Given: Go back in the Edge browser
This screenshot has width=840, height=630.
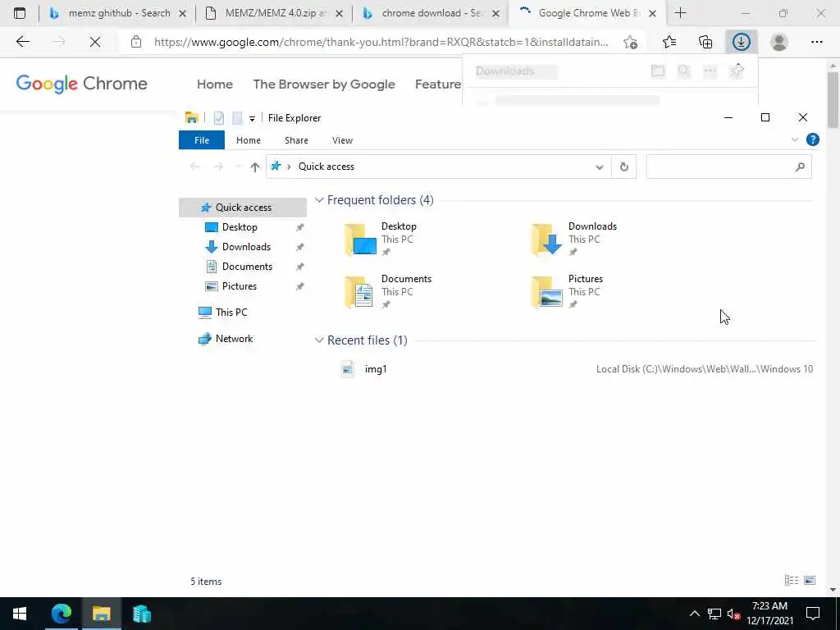Looking at the screenshot, I should (x=22, y=42).
